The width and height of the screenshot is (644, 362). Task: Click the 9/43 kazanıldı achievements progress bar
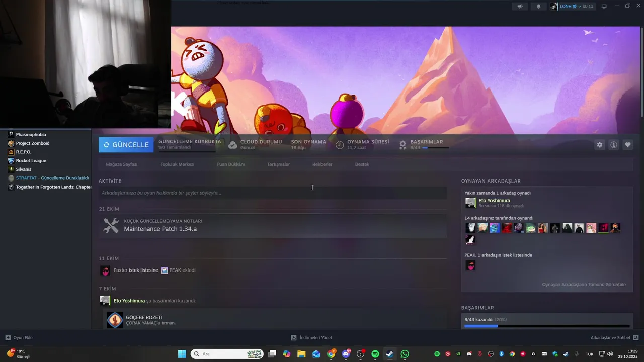point(547,326)
